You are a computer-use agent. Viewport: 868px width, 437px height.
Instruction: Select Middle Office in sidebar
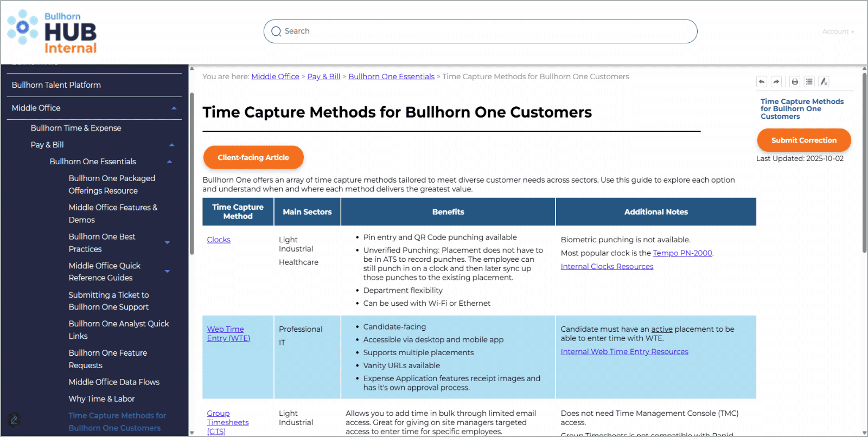point(36,108)
